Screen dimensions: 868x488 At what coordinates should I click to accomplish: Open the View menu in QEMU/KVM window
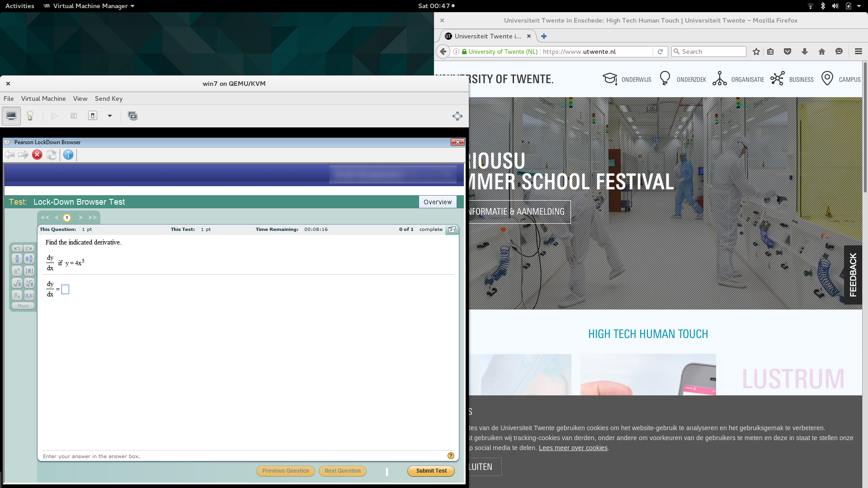tap(80, 99)
